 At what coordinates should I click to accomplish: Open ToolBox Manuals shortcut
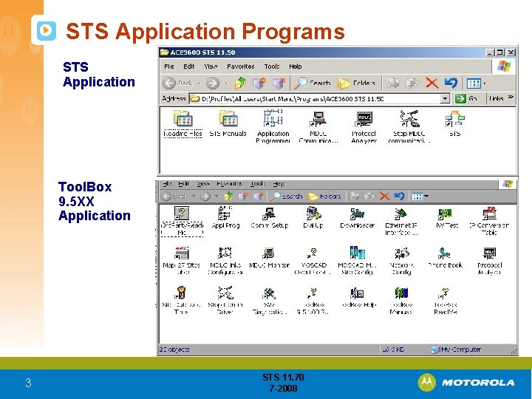coord(401,301)
